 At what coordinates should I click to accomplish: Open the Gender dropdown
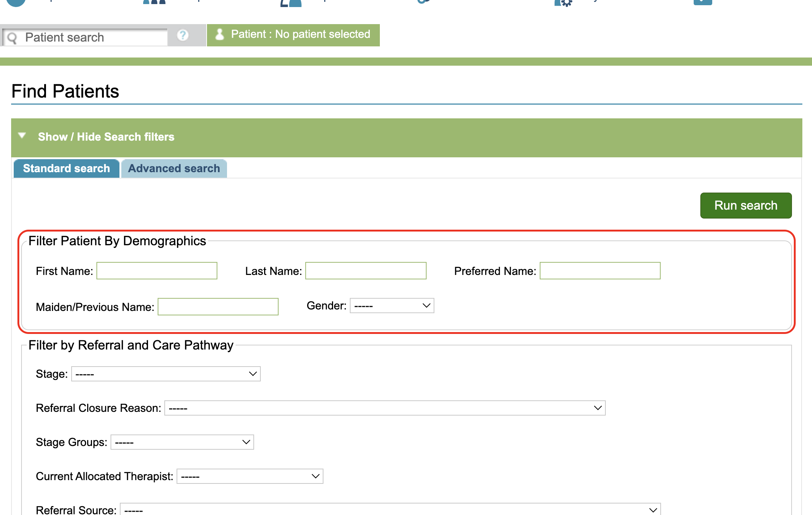(392, 306)
